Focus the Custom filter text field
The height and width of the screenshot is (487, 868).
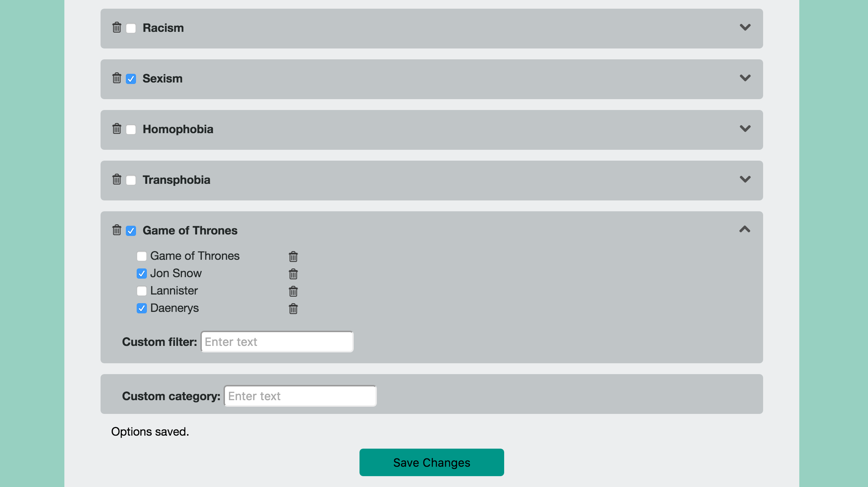click(277, 342)
